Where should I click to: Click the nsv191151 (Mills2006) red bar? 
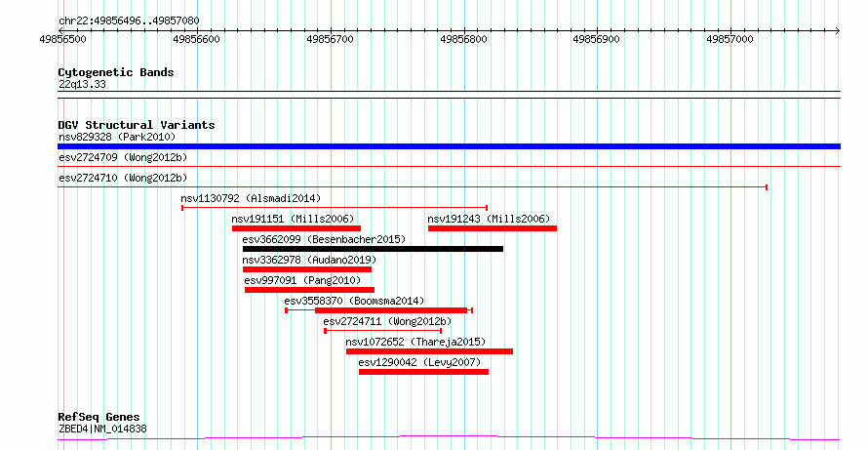[x=296, y=228]
